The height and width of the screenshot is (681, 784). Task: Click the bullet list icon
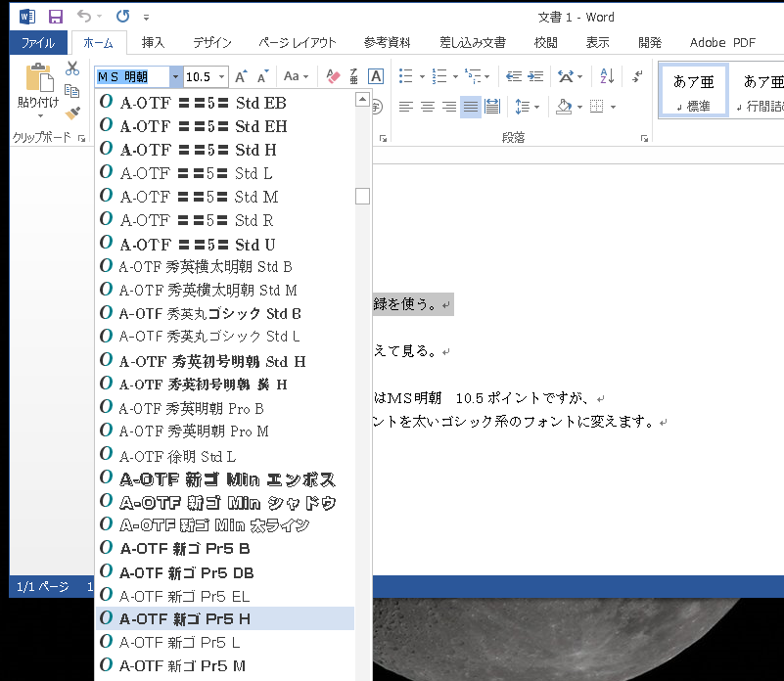point(405,76)
